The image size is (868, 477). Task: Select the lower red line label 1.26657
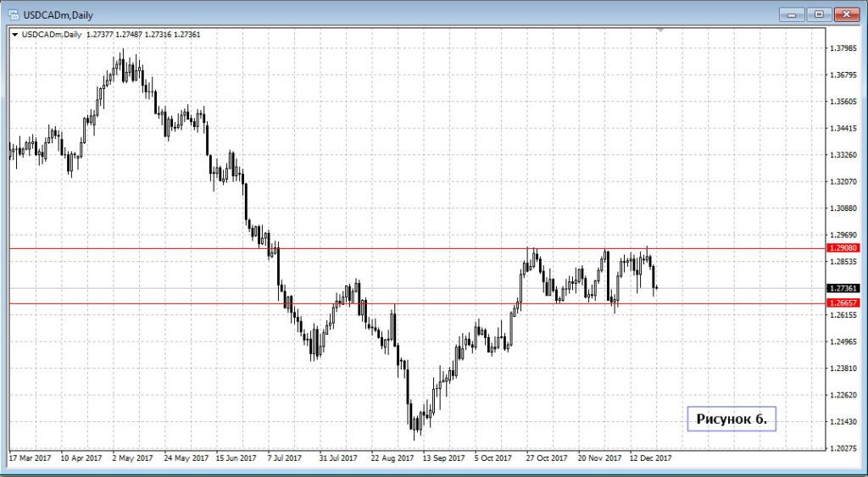(843, 302)
